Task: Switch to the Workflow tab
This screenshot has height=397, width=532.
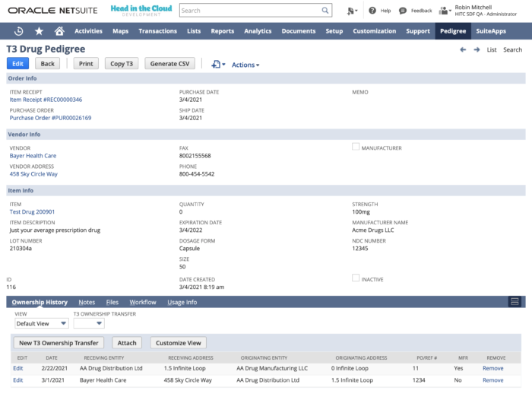Action: pyautogui.click(x=143, y=302)
